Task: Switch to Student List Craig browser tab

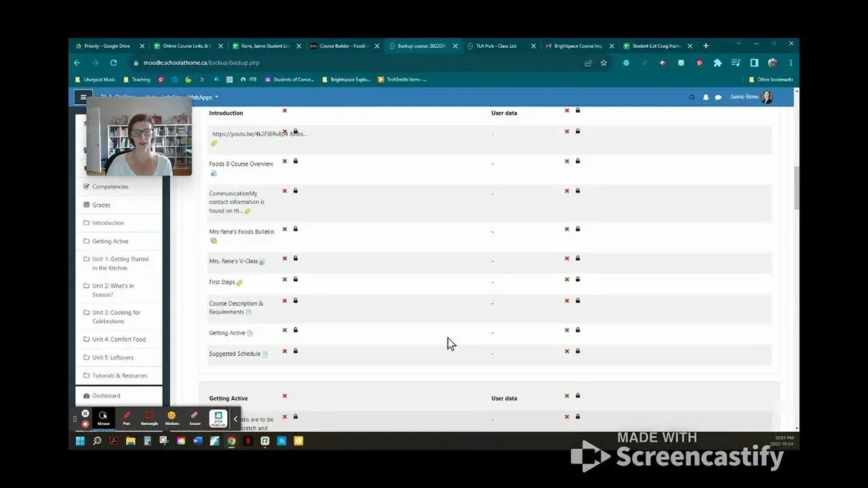Action: [657, 46]
